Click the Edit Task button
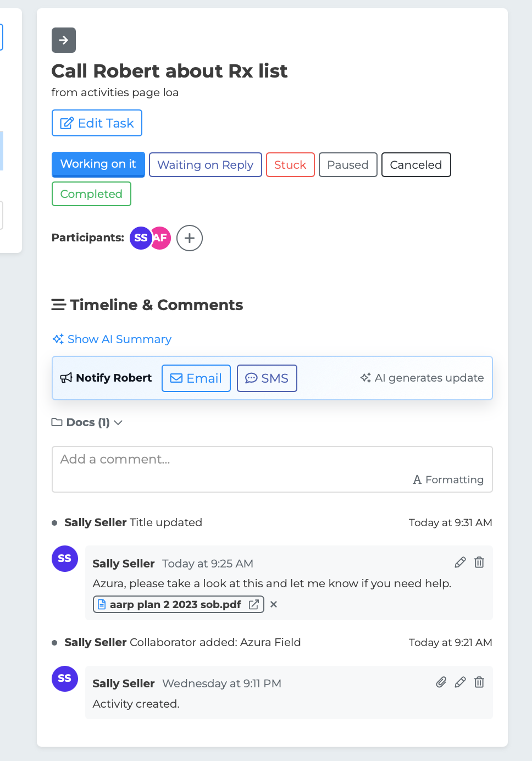The image size is (532, 761). click(x=97, y=123)
